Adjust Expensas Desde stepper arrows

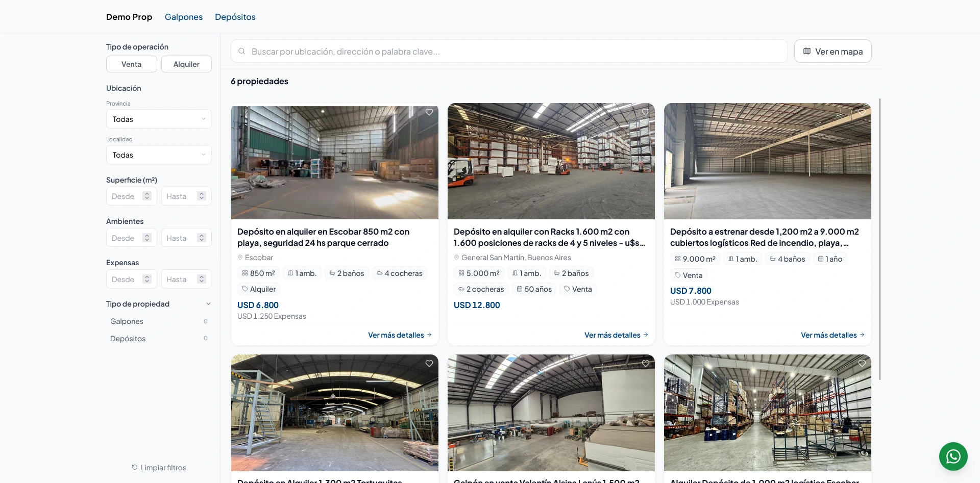click(147, 279)
